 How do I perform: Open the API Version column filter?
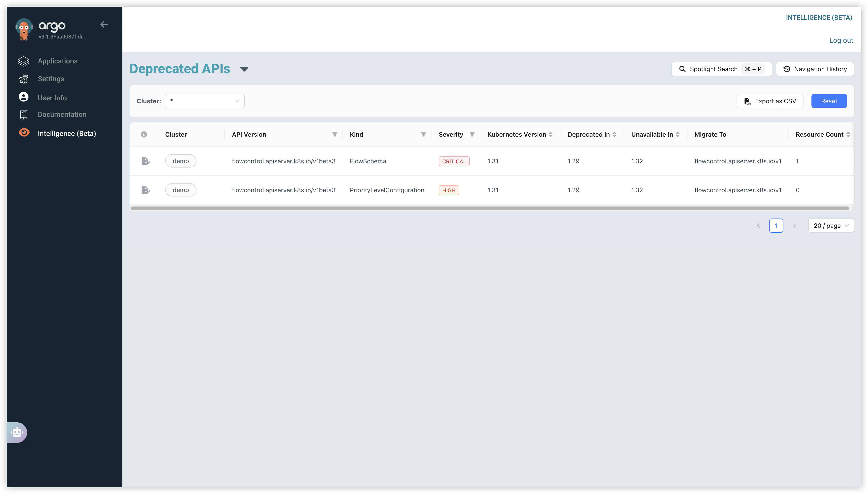[335, 134]
